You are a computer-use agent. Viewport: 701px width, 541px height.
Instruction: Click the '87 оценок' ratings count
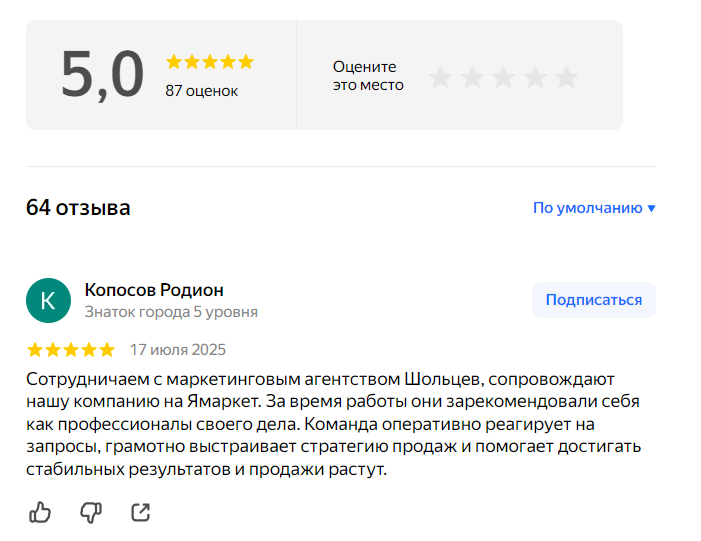tap(201, 91)
